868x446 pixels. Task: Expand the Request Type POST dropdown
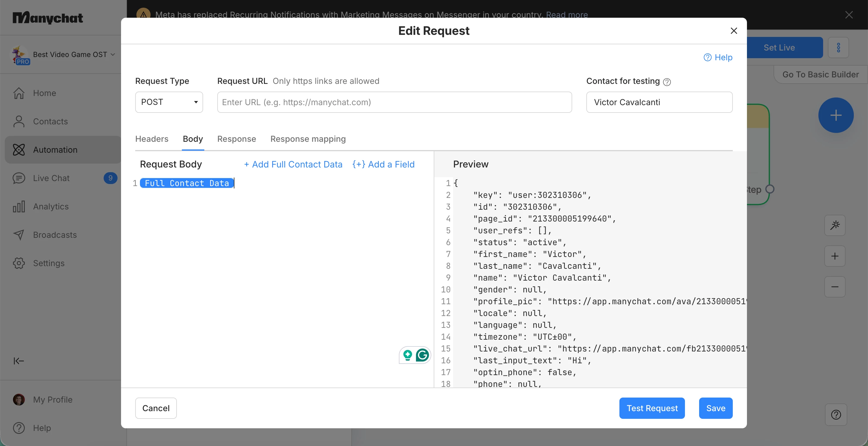click(x=169, y=102)
